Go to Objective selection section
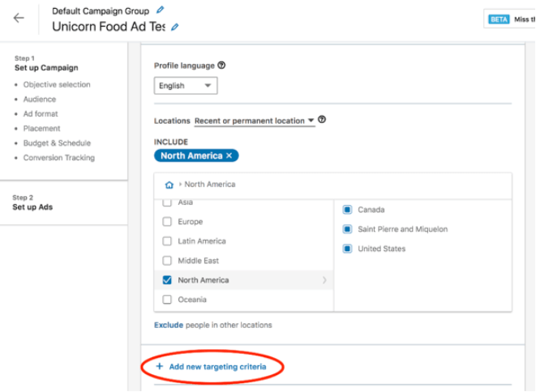 pos(57,84)
